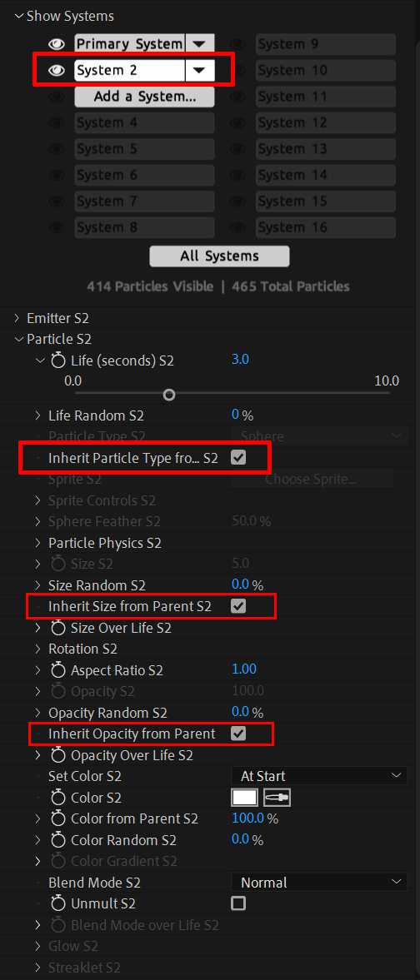Click the Color Random S2 stopwatch icon

(x=58, y=840)
